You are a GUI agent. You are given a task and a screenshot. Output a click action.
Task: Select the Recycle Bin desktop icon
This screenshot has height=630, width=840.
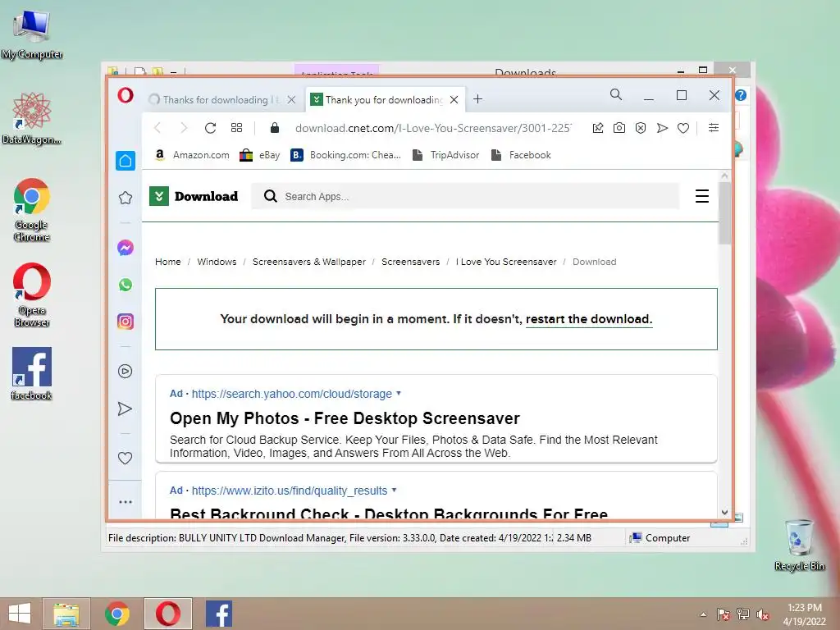(799, 546)
